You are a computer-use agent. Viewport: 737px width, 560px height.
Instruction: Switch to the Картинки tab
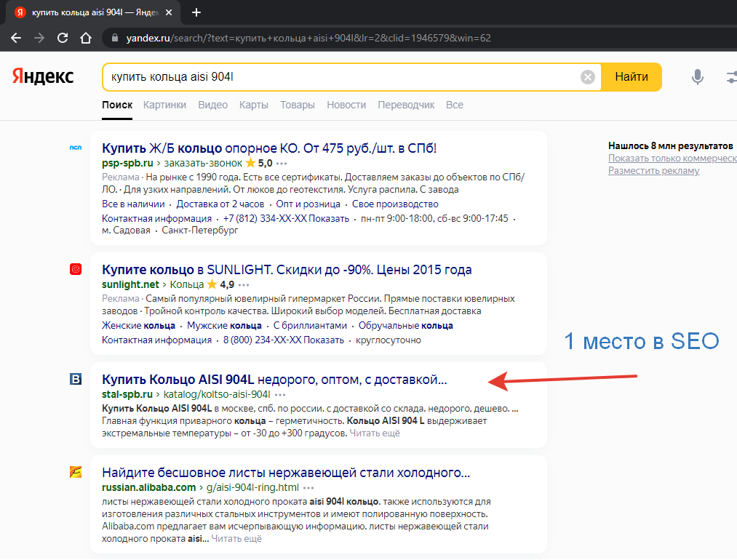(x=164, y=105)
